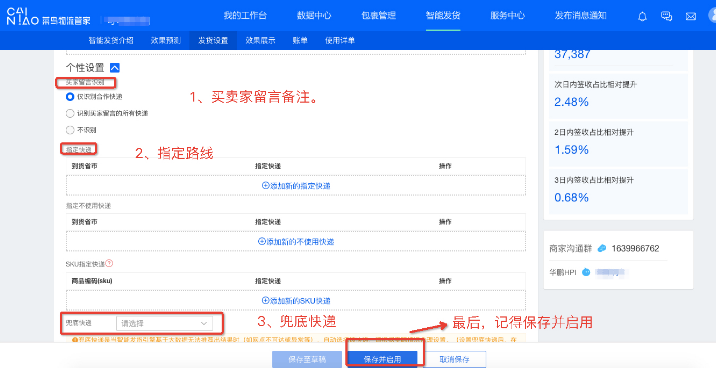The width and height of the screenshot is (716, 372).
Task: Open 智能发货 in top menu
Action: click(443, 16)
